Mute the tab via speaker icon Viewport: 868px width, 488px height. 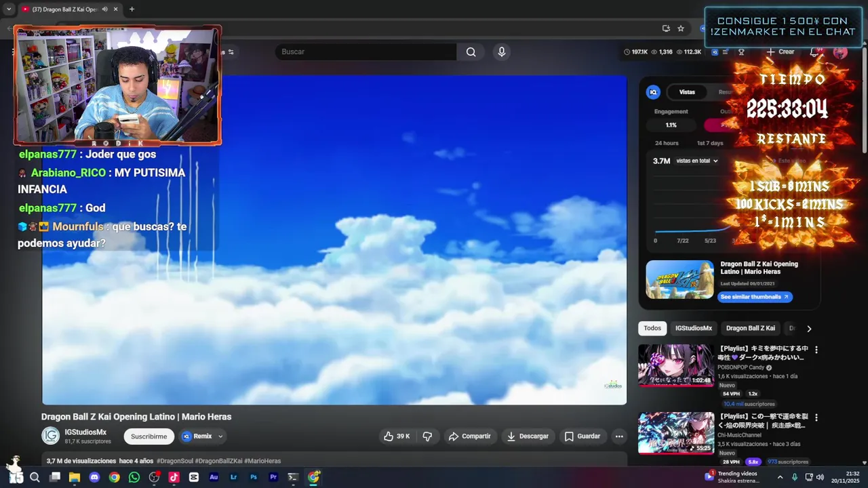[x=104, y=9]
